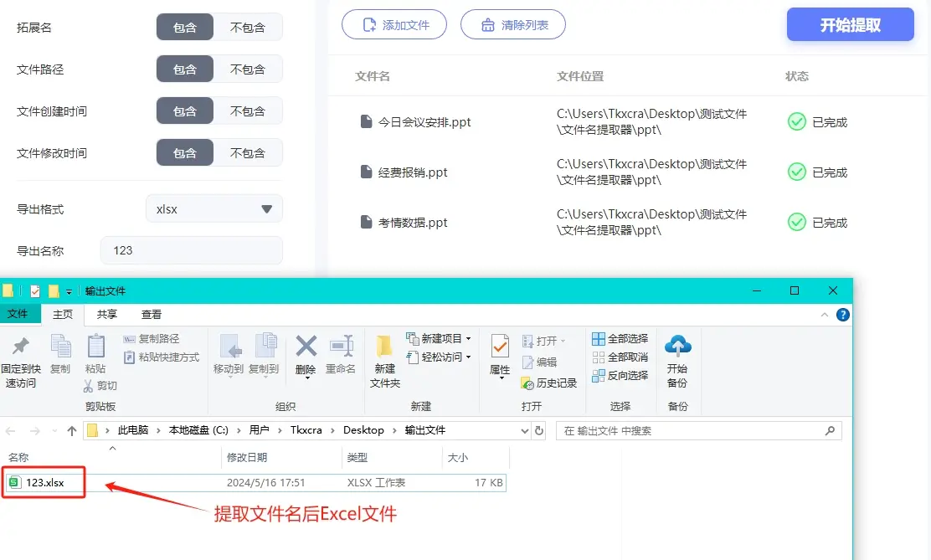931x560 pixels.
Task: Open Properties via checkmark icon
Action: tap(500, 347)
